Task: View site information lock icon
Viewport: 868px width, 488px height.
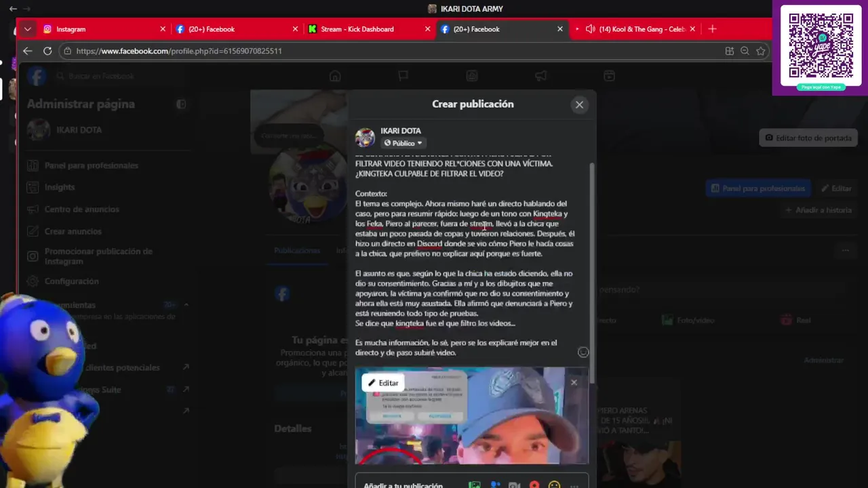Action: coord(67,51)
